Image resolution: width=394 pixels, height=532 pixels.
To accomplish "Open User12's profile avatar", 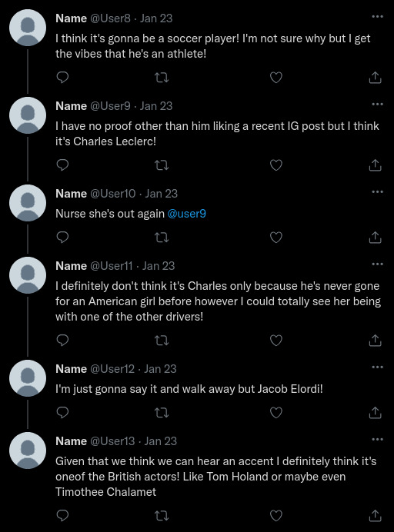I will 28,378.
